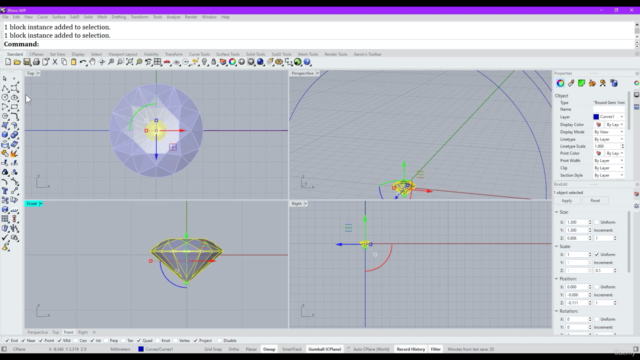640x360 pixels.
Task: Open the Section Style dropdown
Action: [609, 176]
